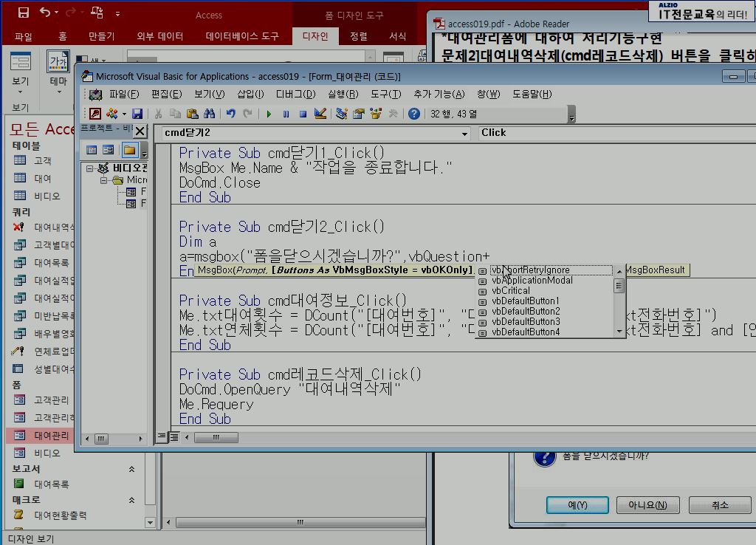Switch to Full Module View at code window bottom
The height and width of the screenshot is (545, 756).
(x=173, y=437)
